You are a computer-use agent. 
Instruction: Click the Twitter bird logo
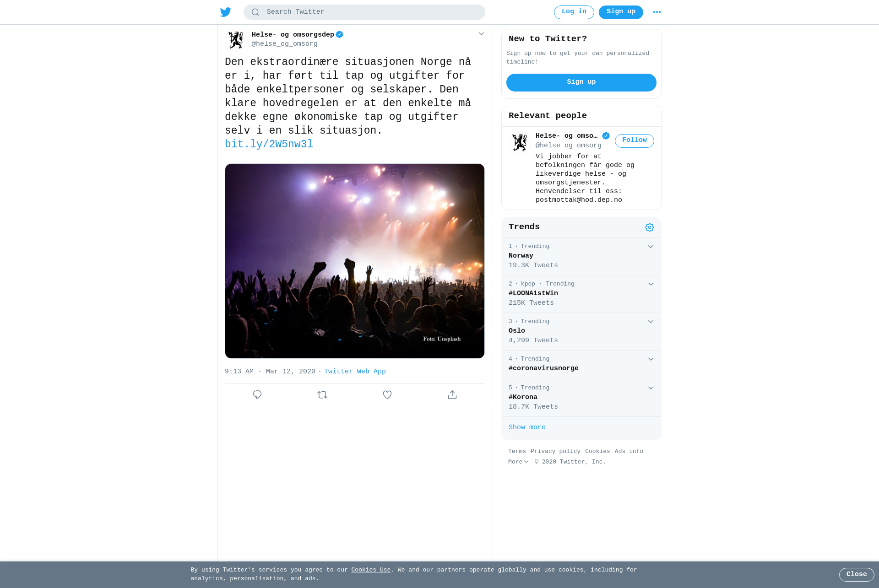pyautogui.click(x=226, y=12)
